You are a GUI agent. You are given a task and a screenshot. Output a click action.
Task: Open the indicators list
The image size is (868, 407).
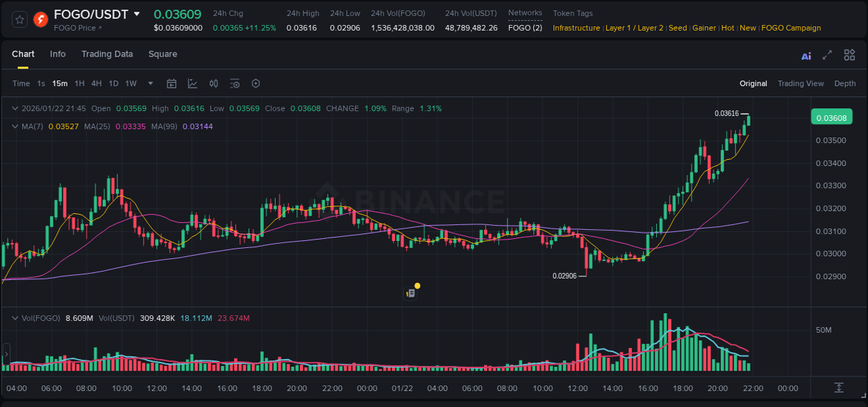click(235, 83)
